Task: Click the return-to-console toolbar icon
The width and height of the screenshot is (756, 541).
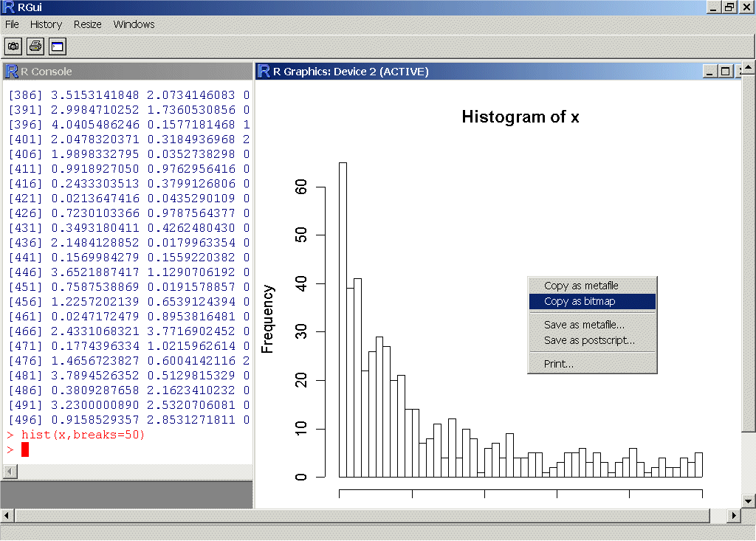Action: 58,46
